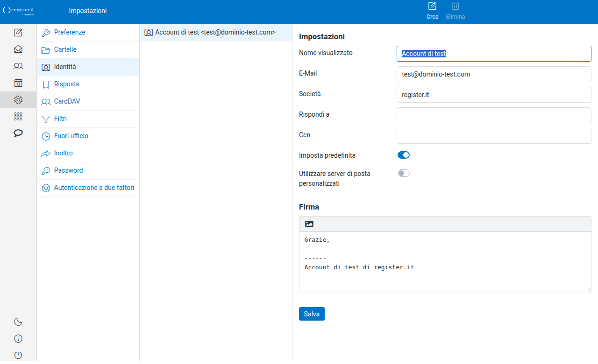Click the Impostazioni title in the top bar
Screen dimensions: 598x364
click(x=88, y=11)
